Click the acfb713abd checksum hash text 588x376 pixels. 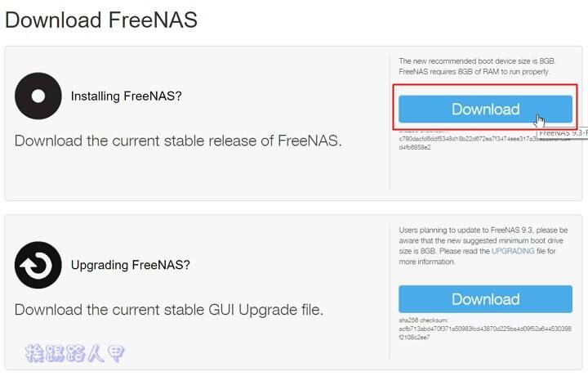pos(485,333)
